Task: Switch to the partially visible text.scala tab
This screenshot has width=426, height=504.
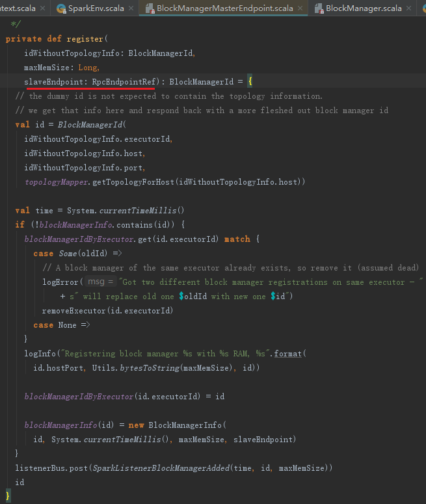Action: (18, 8)
